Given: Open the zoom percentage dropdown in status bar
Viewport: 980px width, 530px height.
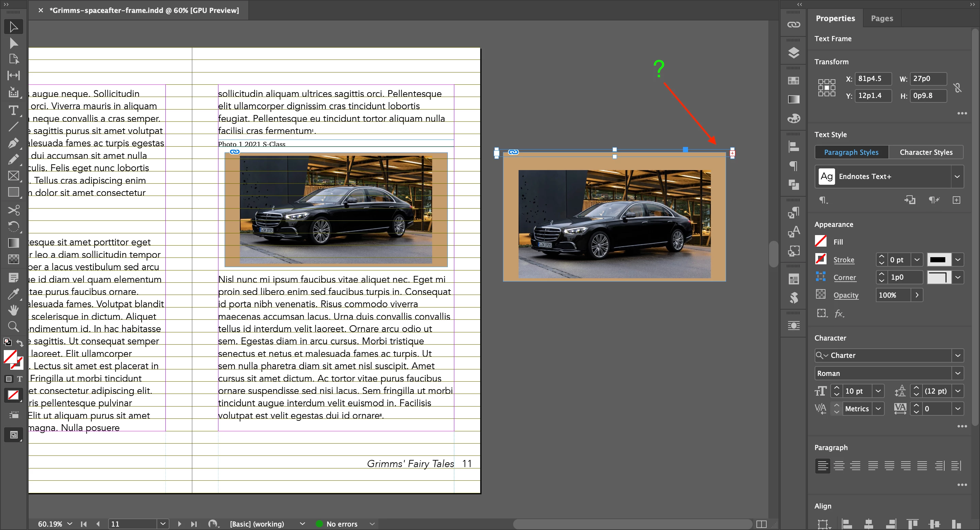Looking at the screenshot, I should (x=70, y=524).
